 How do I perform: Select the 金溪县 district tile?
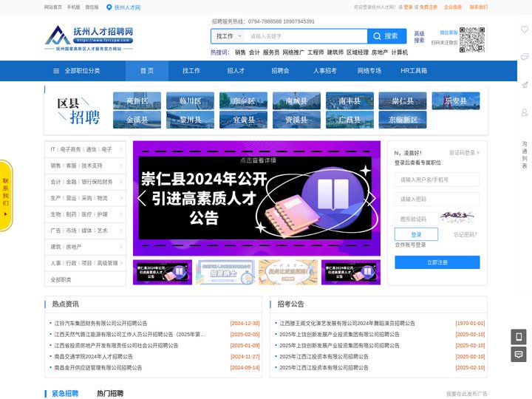coord(137,120)
